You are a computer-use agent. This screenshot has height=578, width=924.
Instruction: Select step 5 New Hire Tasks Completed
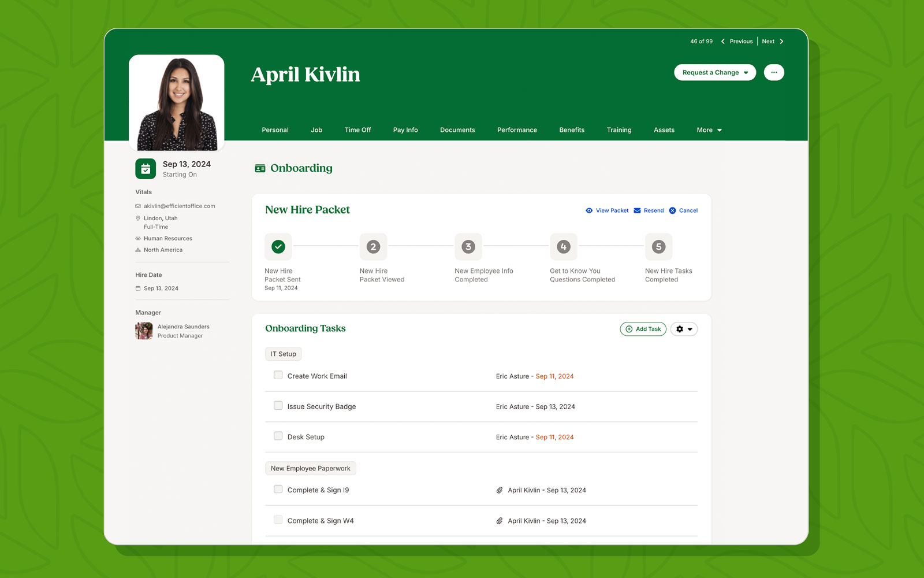pos(658,247)
